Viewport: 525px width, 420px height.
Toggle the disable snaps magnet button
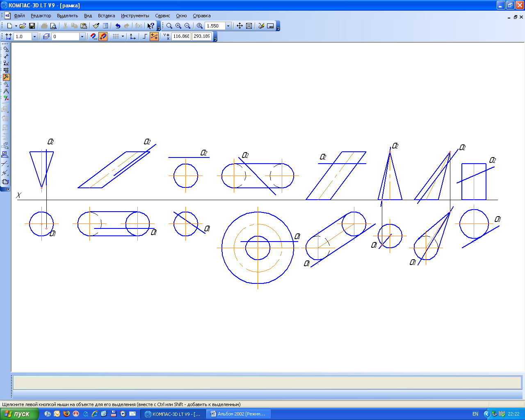coord(103,37)
